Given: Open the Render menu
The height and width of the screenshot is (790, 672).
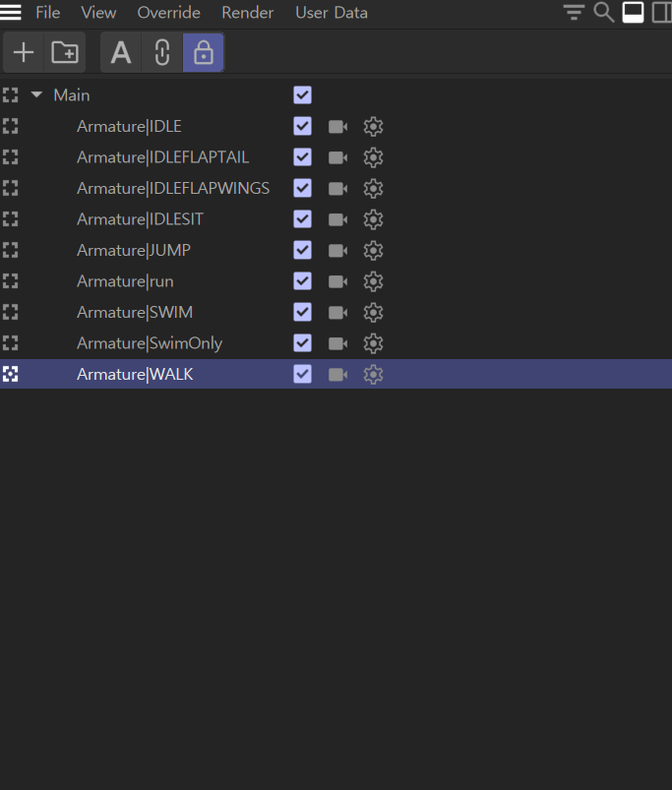Looking at the screenshot, I should [247, 13].
